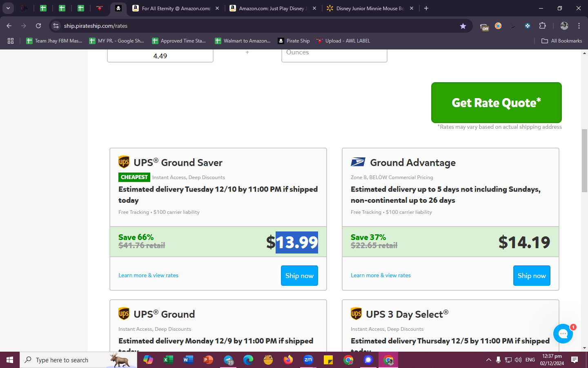This screenshot has height=368, width=588.
Task: Open Firefox from the taskbar
Action: [288, 360]
